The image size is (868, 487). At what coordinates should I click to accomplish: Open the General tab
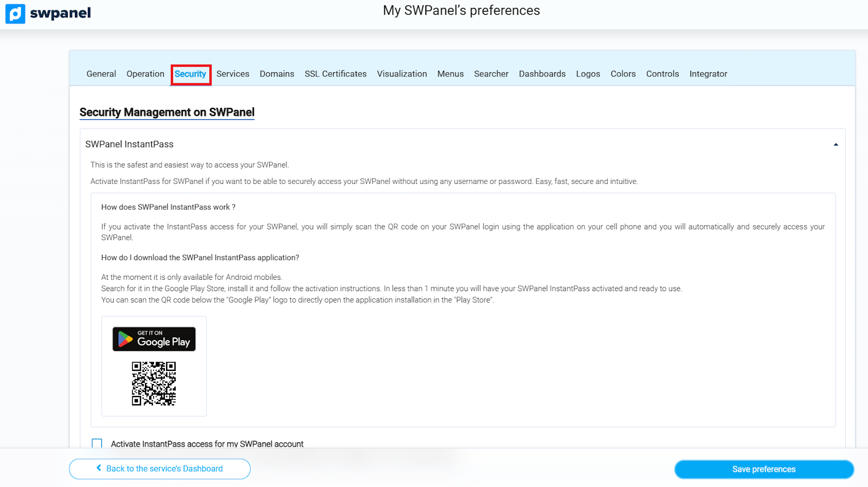click(x=101, y=74)
